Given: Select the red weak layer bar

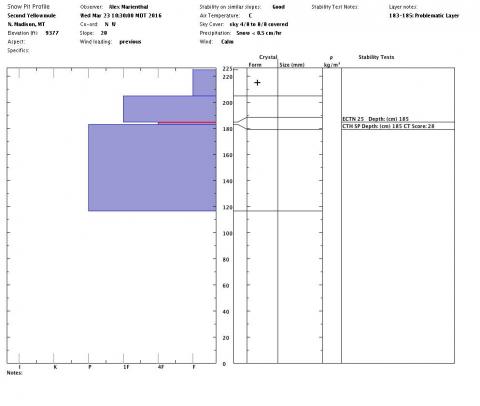Looking at the screenshot, I should pyautogui.click(x=187, y=123).
